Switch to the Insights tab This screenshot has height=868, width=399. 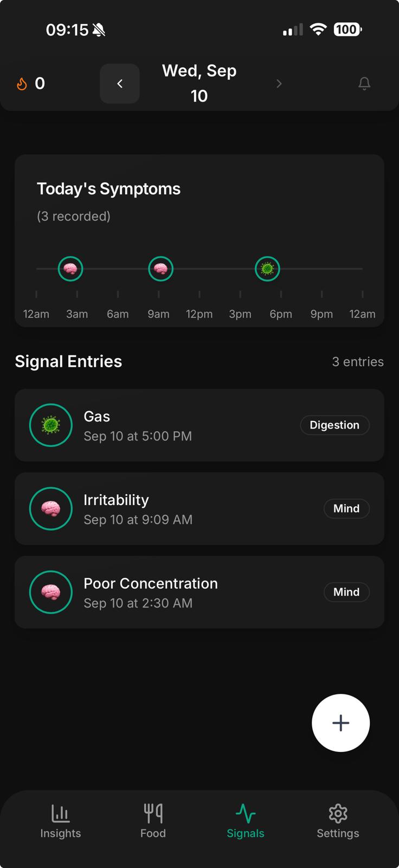[x=61, y=821]
